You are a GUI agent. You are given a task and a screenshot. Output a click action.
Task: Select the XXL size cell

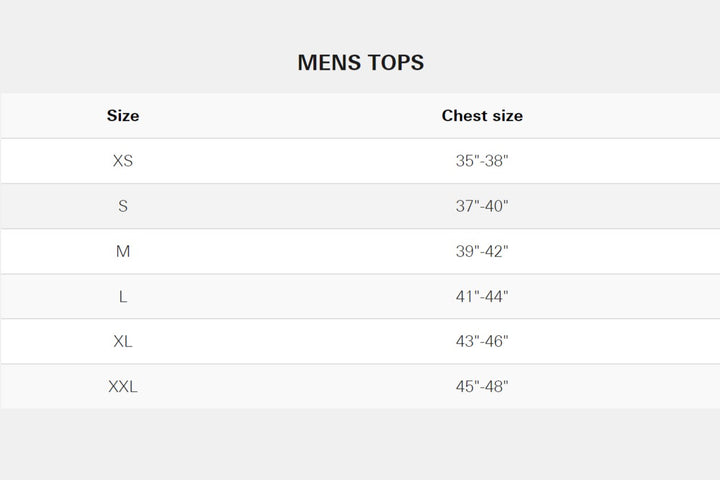pos(123,386)
